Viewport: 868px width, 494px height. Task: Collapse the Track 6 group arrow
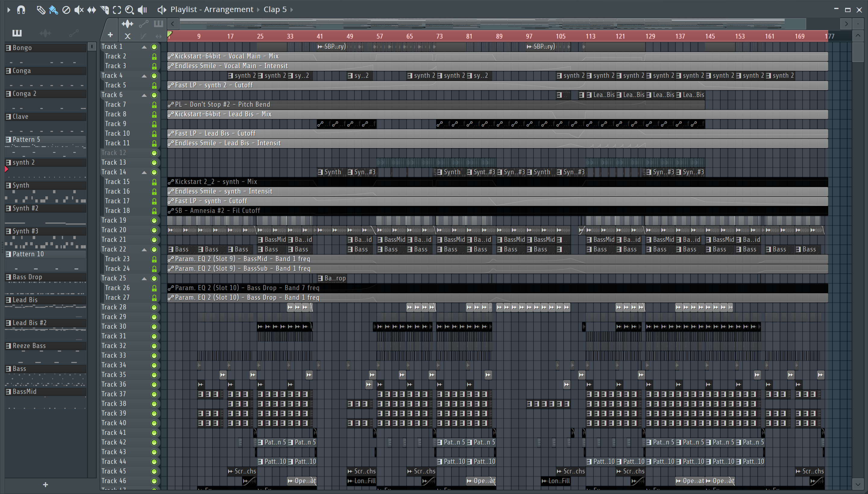tap(144, 95)
